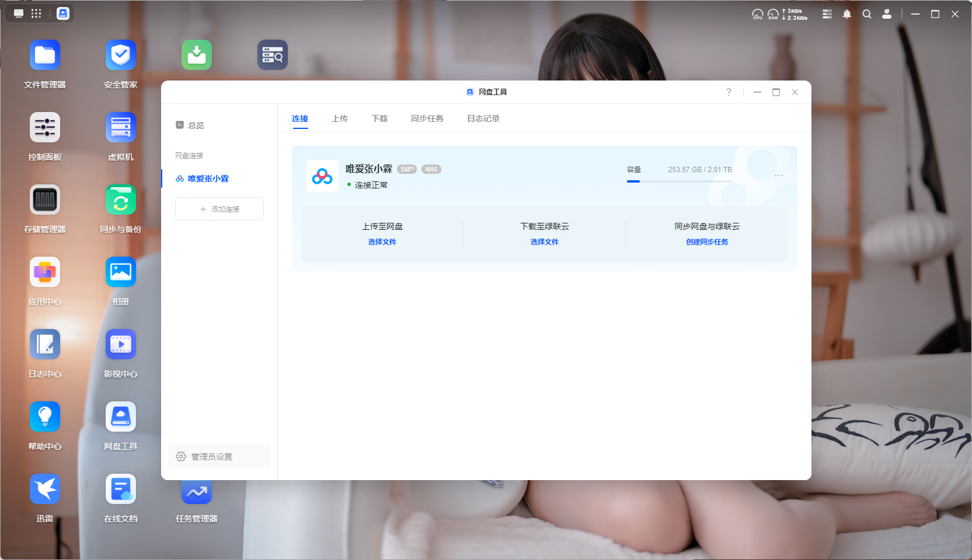Open the 任务管理器 desktop icon

coord(197,492)
